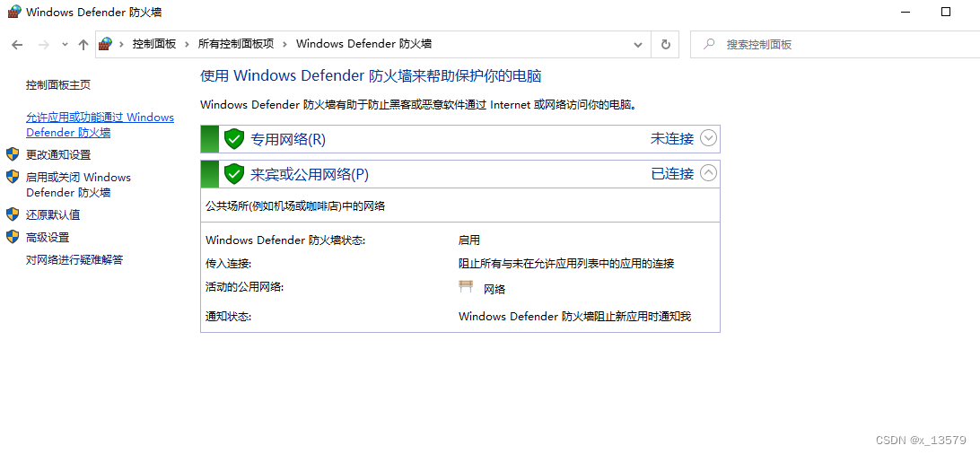Image resolution: width=980 pixels, height=454 pixels.
Task: Click the firewall icon in address bar
Action: tap(106, 44)
